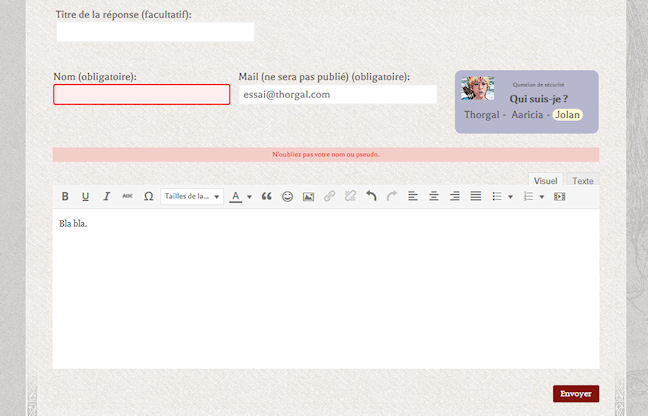
Task: Apply underline formatting
Action: [85, 197]
